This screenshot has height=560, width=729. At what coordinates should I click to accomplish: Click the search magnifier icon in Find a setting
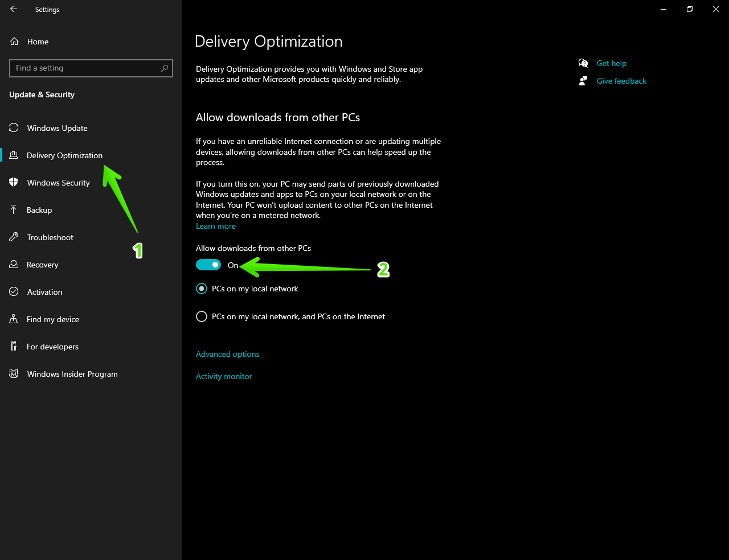click(165, 68)
